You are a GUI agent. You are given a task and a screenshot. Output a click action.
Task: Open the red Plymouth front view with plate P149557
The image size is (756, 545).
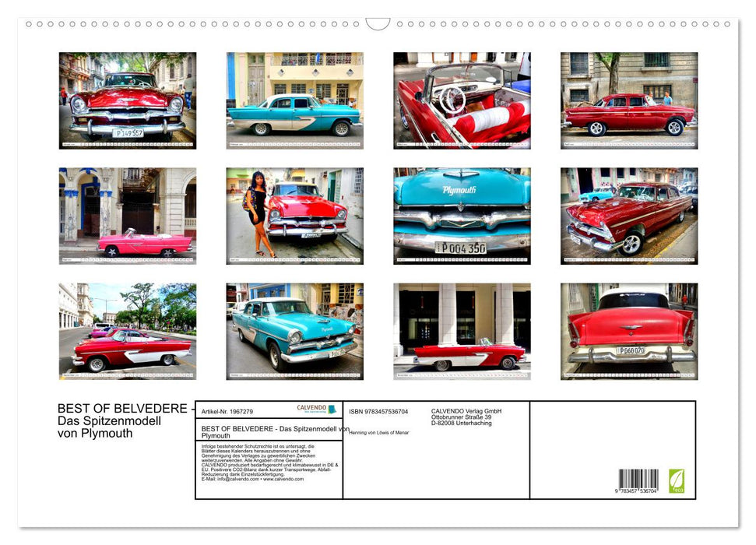pyautogui.click(x=128, y=100)
